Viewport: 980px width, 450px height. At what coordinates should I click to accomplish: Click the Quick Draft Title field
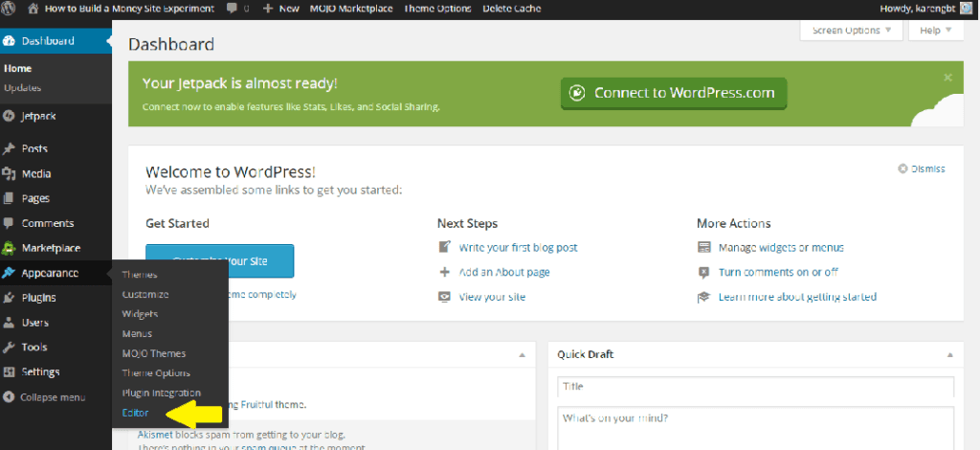tap(756, 386)
